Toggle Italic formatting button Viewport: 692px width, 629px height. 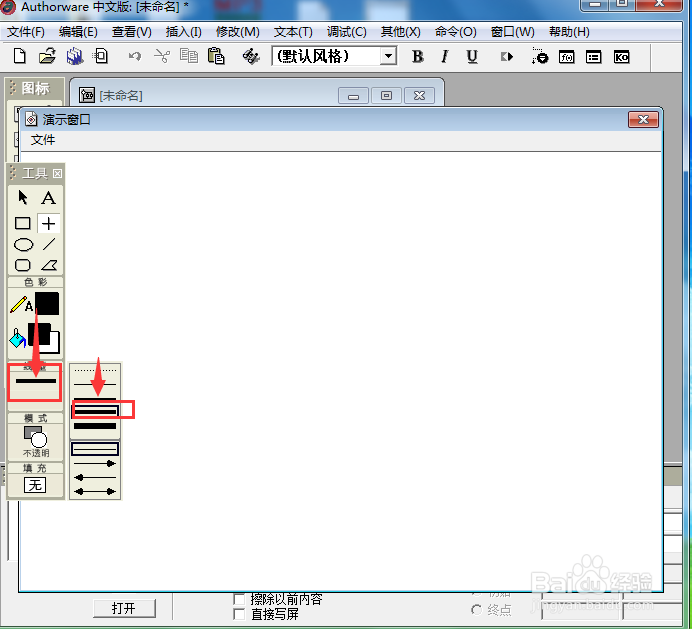tap(445, 56)
